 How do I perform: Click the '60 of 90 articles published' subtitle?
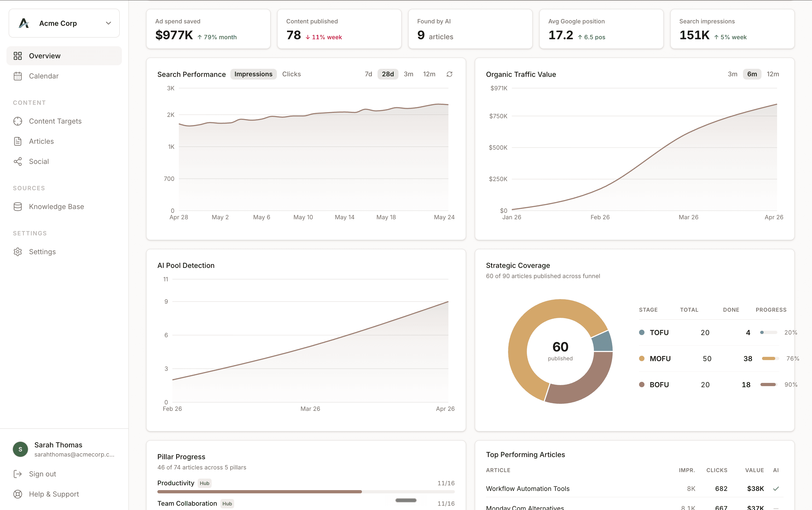[543, 276]
